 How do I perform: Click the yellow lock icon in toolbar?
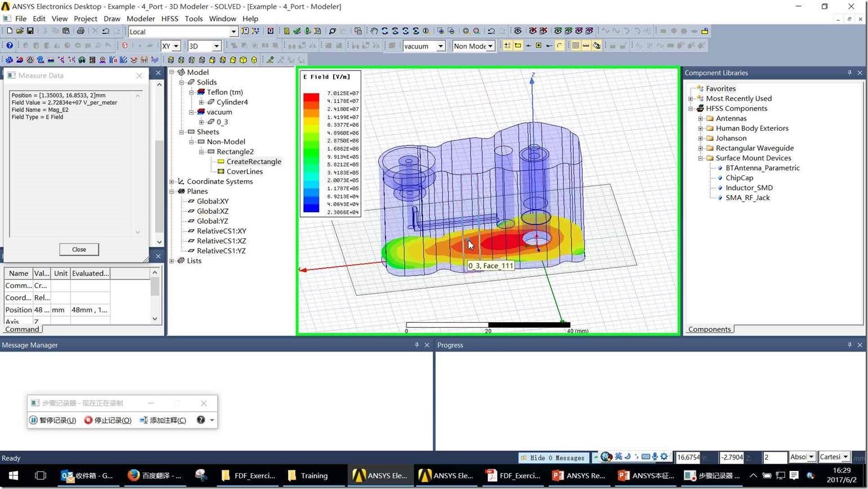click(705, 31)
